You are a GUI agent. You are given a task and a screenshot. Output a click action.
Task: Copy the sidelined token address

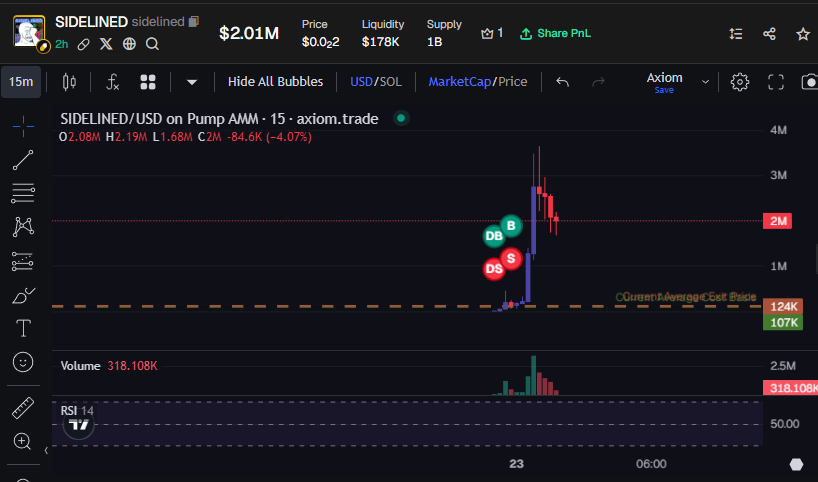tap(194, 21)
